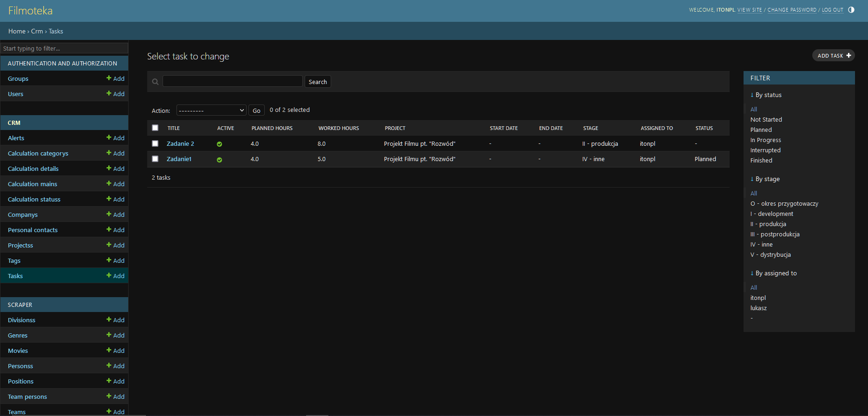Click the Change Password link
Image resolution: width=868 pixels, height=416 pixels.
792,10
